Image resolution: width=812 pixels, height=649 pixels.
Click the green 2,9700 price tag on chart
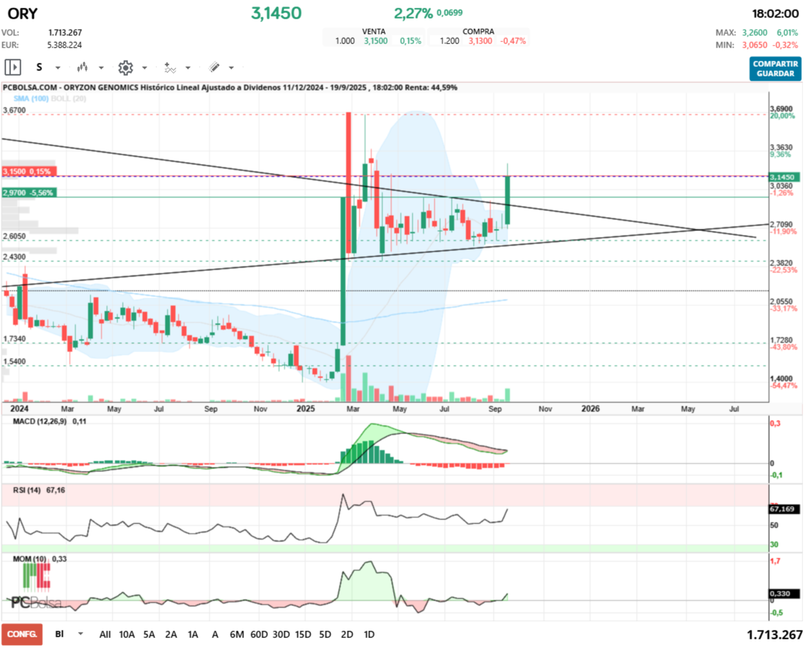29,193
